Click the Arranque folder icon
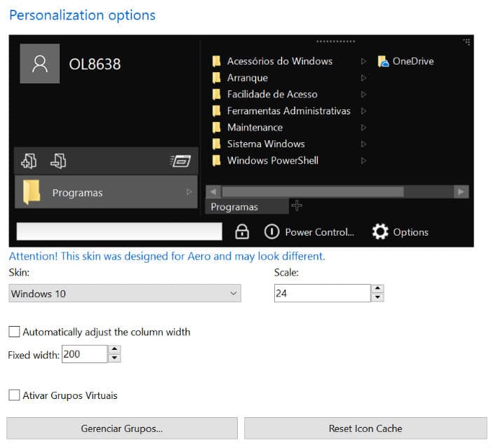 coord(216,78)
